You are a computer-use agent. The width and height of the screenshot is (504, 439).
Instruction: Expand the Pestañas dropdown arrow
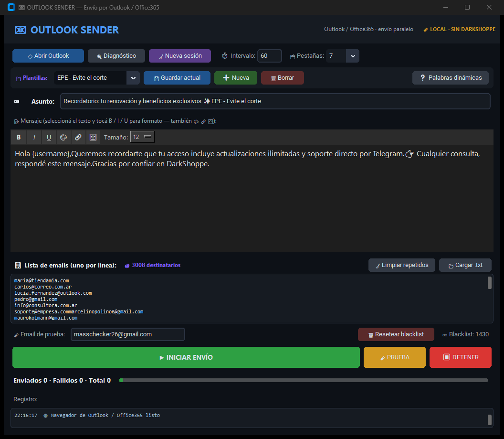pos(353,56)
